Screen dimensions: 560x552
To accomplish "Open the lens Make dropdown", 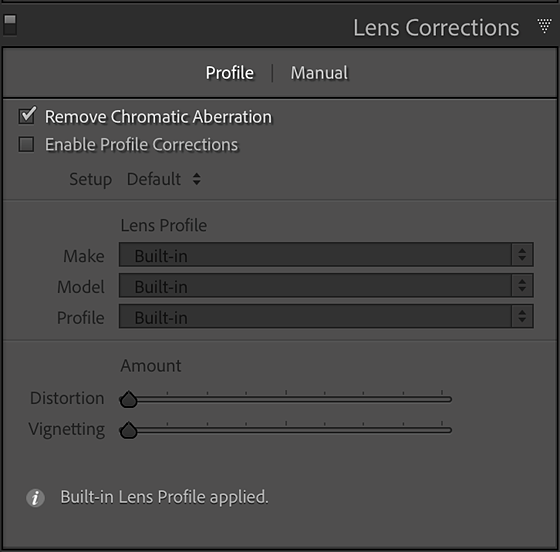I will coord(326,255).
